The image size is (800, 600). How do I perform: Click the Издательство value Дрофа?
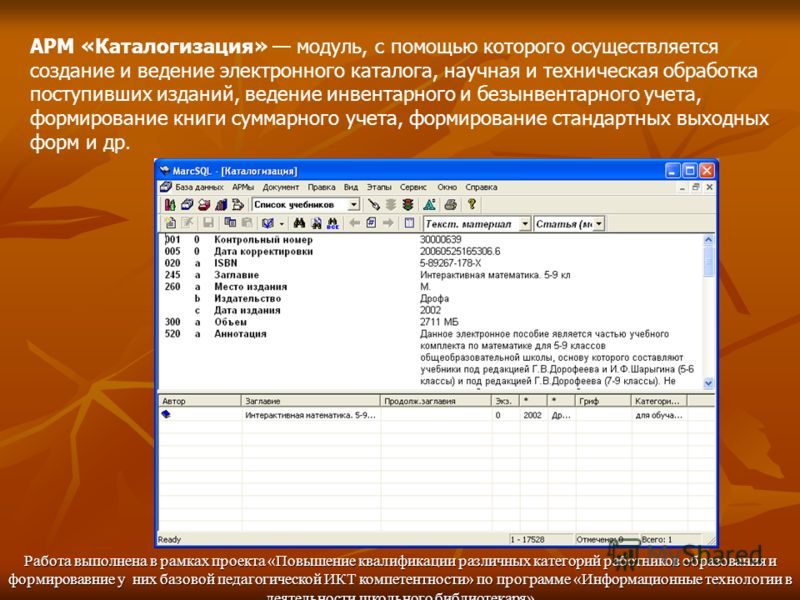point(434,298)
